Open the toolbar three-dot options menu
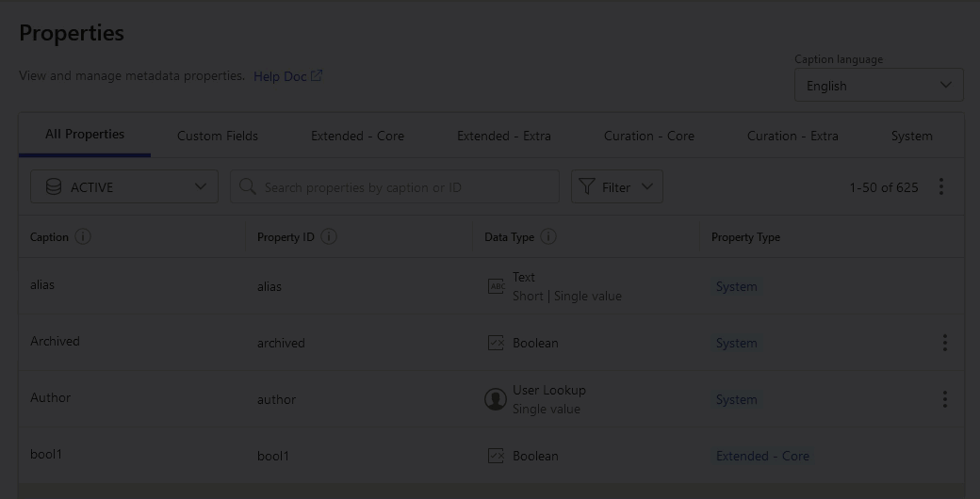 [x=940, y=186]
